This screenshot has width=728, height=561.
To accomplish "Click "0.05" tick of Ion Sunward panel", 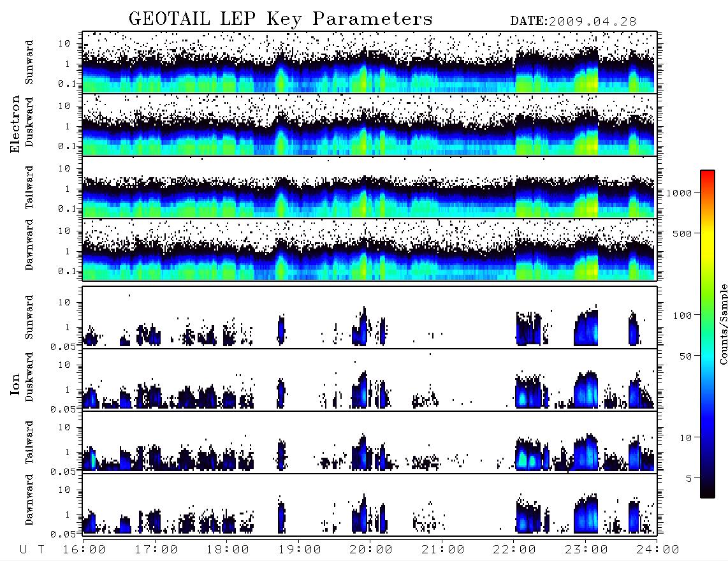I will click(63, 346).
